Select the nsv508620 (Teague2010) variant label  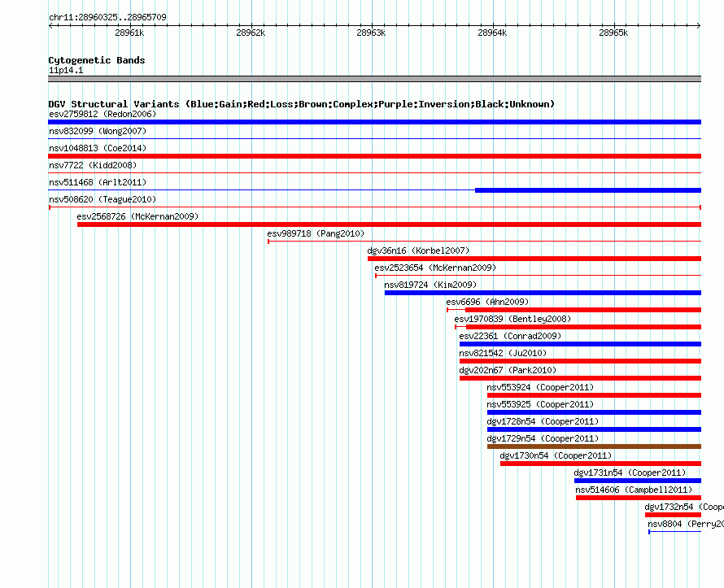tap(102, 199)
